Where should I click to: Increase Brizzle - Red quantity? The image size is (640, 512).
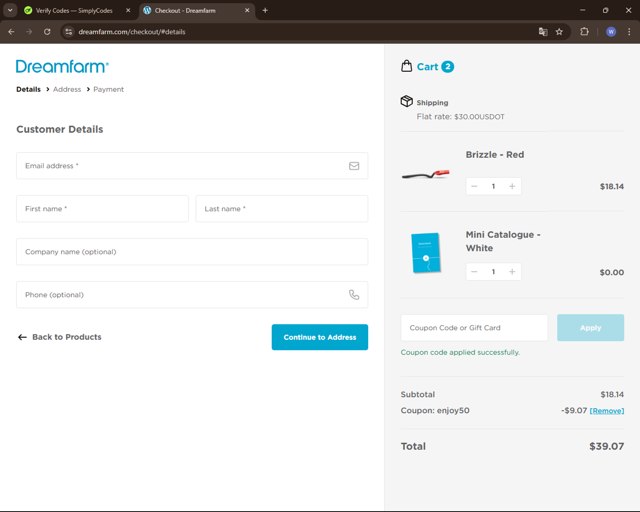[x=512, y=186]
